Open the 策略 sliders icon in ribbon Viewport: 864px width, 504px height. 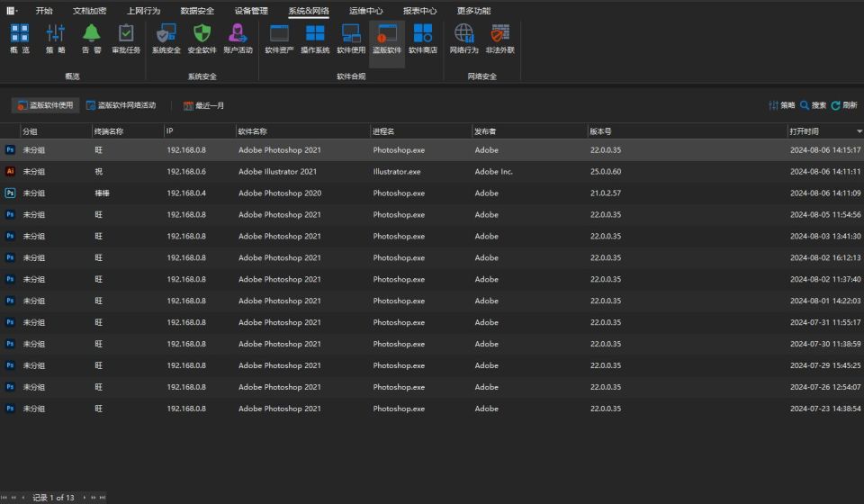pyautogui.click(x=55, y=33)
